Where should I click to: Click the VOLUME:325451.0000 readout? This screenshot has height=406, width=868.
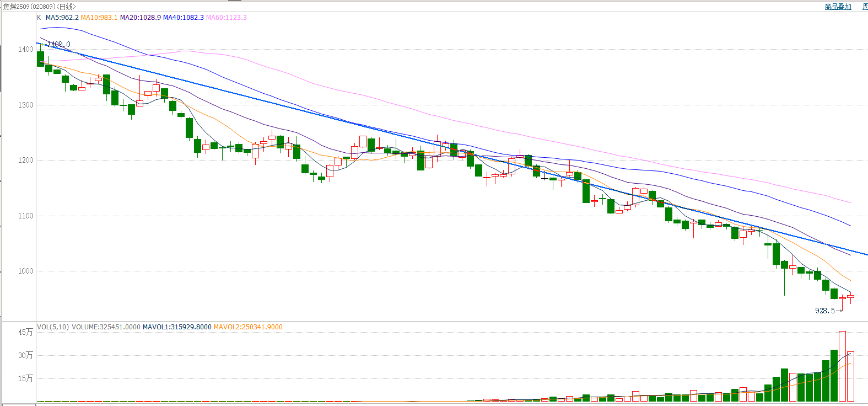tap(106, 327)
